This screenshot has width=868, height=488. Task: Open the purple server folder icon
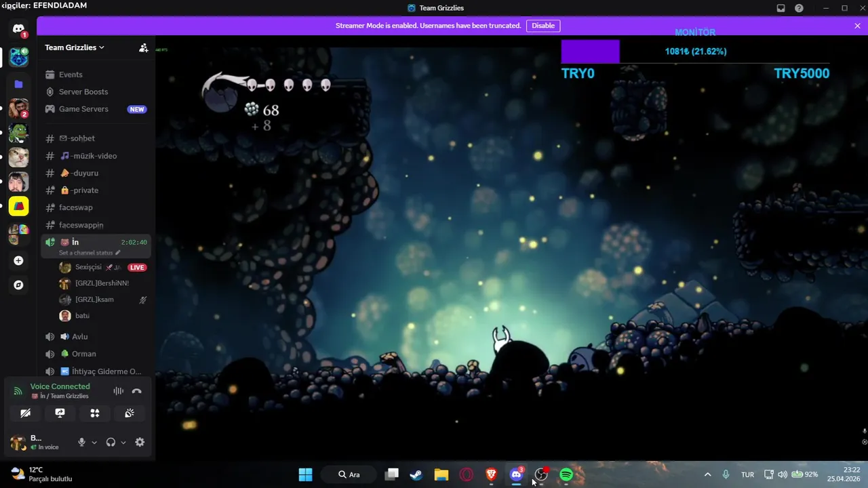pos(18,84)
